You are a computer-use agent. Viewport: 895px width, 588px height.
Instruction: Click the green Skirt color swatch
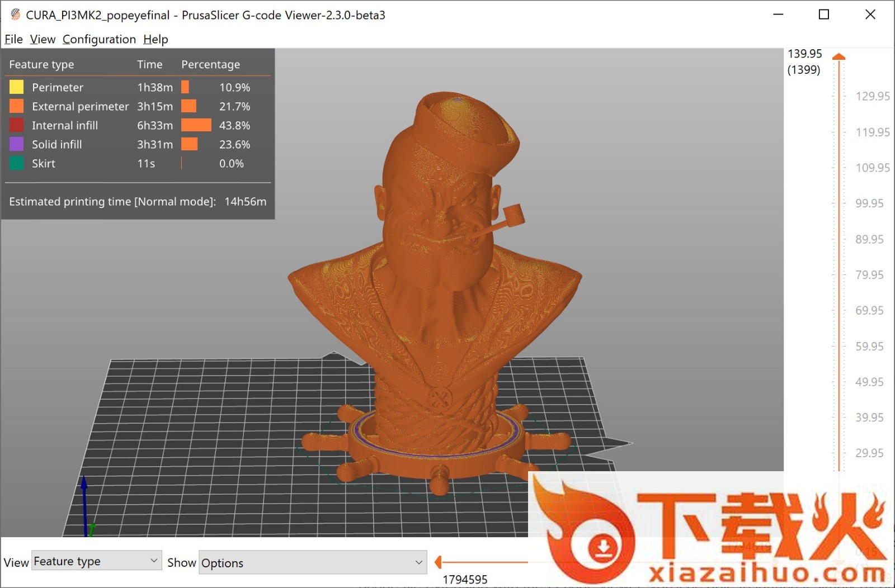pos(17,163)
